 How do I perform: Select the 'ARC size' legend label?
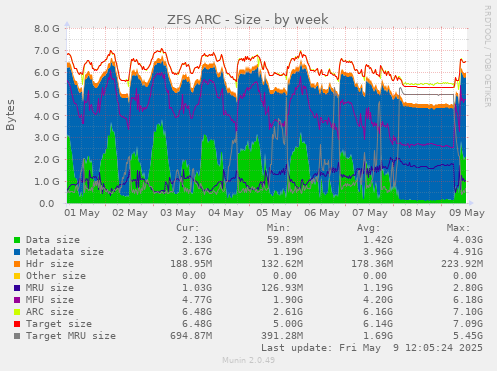coord(50,312)
